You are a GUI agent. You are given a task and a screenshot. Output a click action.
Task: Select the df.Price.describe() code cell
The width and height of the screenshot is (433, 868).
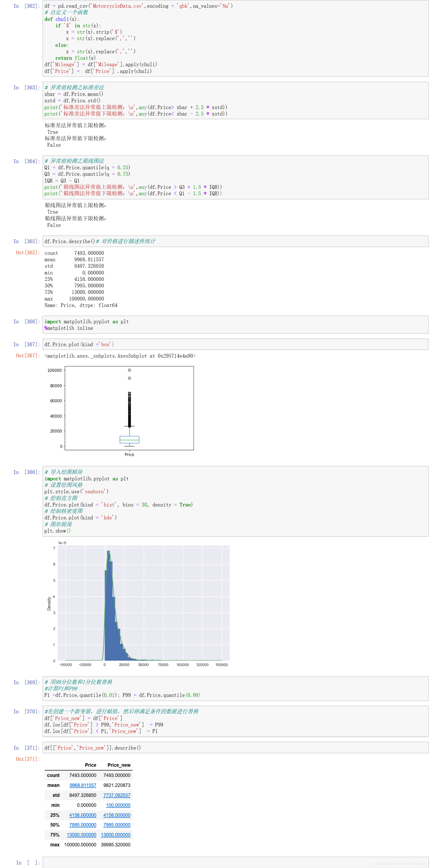point(235,241)
